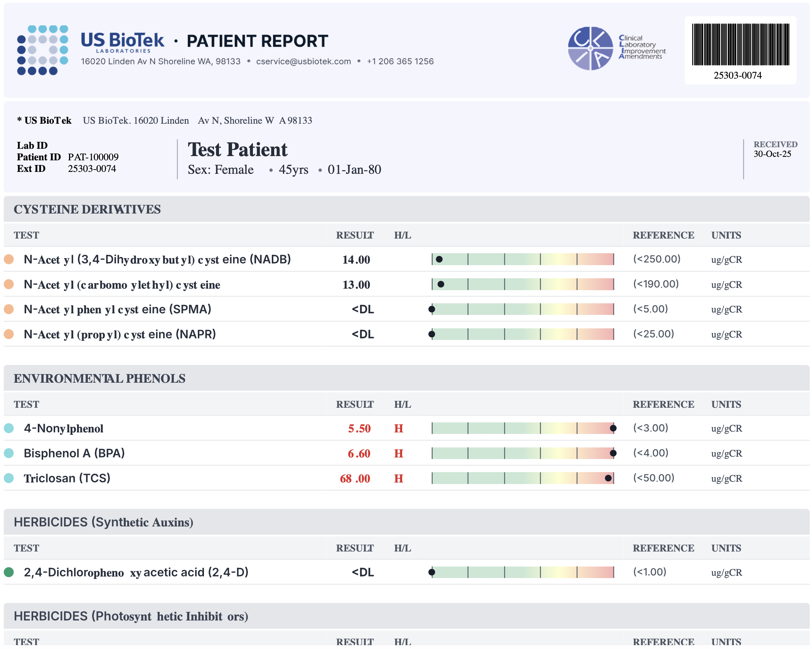Image resolution: width=812 pixels, height=649 pixels.
Task: Click the cservice@usbiotek.com email link
Action: point(303,61)
